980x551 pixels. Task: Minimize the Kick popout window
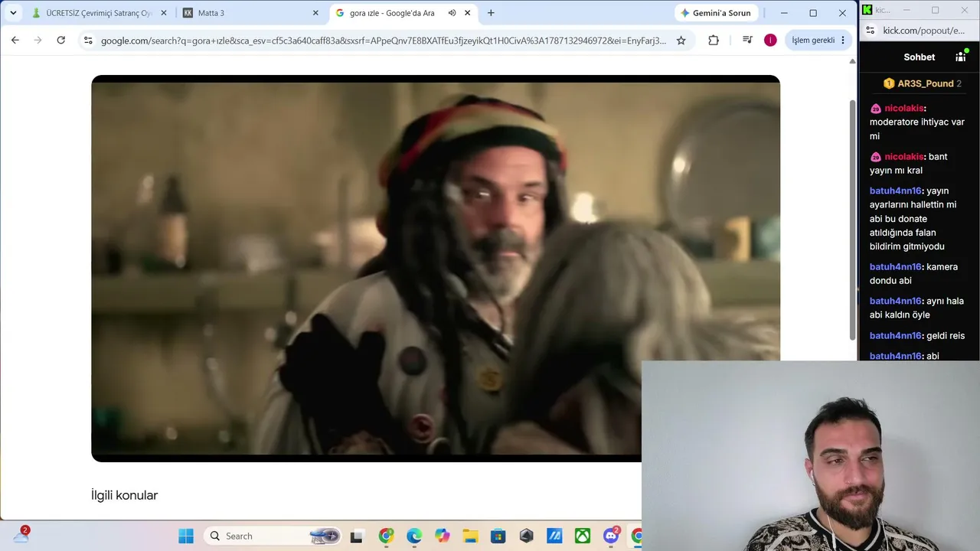pyautogui.click(x=906, y=10)
